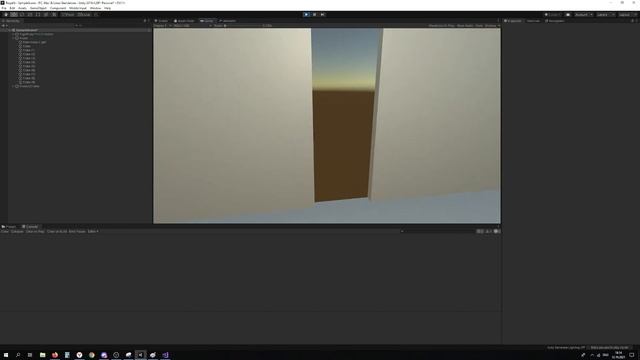Open the SampleScene row options menu

(x=149, y=30)
